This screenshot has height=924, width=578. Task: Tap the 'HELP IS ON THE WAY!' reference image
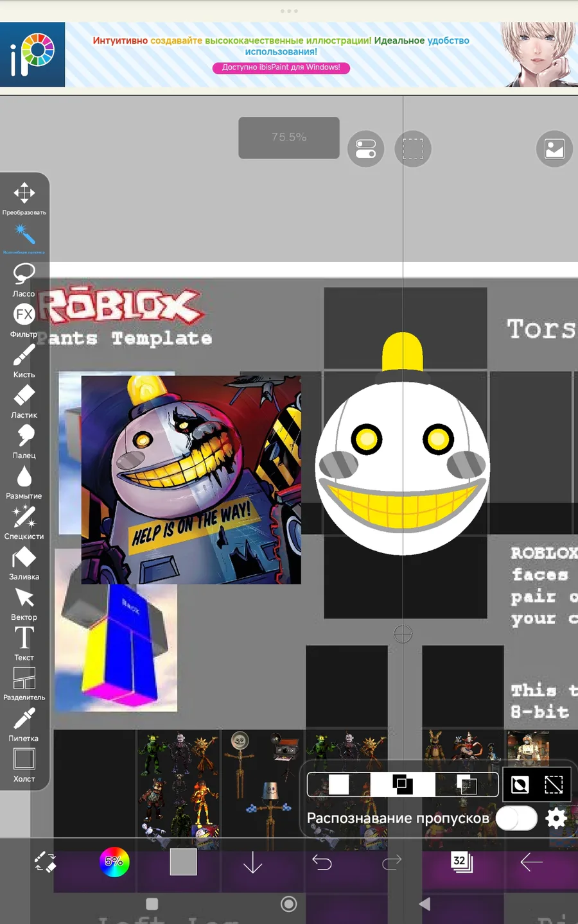[191, 480]
